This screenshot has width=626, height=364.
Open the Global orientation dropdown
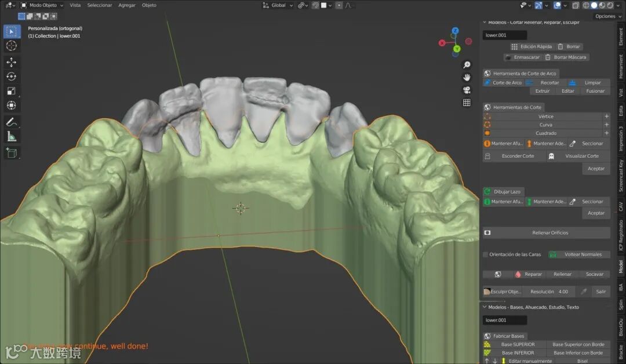(278, 5)
